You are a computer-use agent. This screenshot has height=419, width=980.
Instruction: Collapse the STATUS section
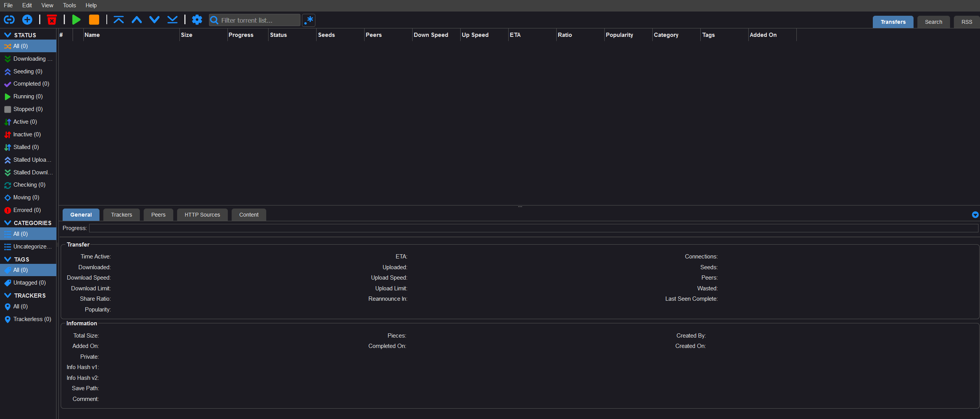click(x=7, y=35)
